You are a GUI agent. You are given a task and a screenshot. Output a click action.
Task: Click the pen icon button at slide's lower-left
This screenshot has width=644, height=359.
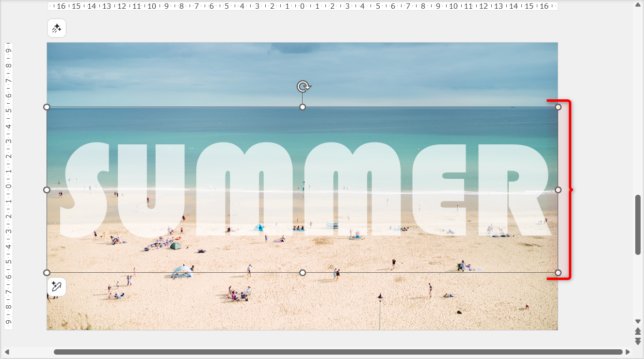57,287
